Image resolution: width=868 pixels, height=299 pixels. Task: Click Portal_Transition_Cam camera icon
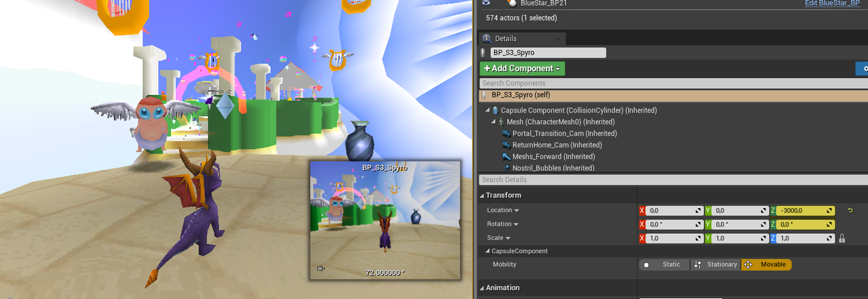click(x=506, y=134)
